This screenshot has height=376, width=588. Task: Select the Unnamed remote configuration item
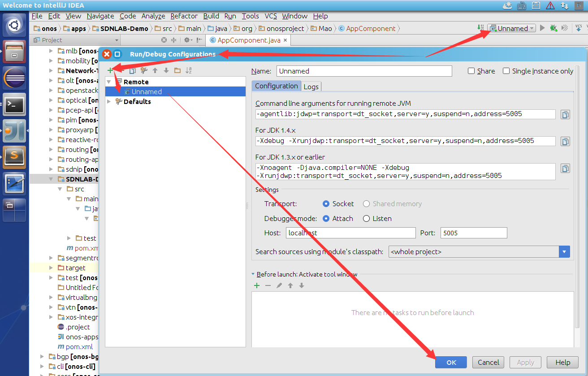click(x=175, y=91)
